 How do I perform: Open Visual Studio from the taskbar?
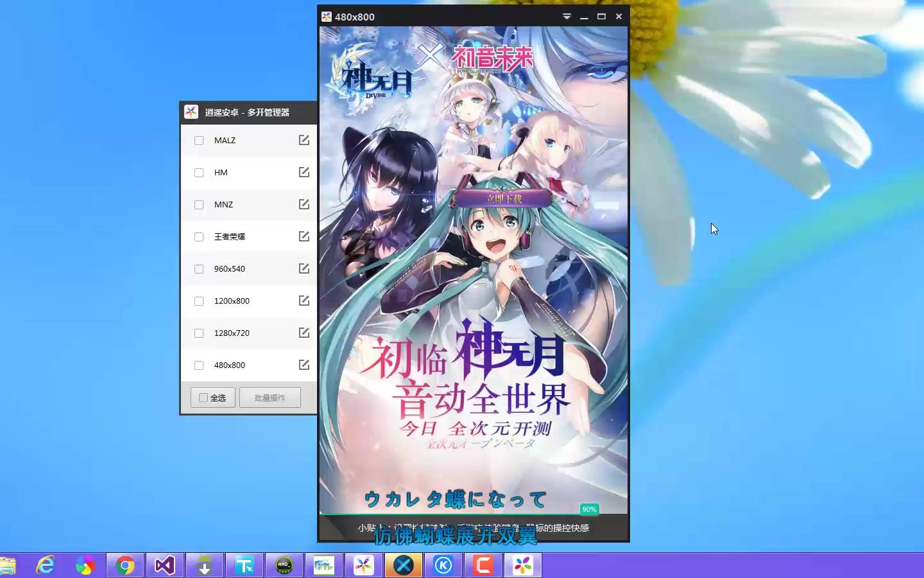pyautogui.click(x=165, y=566)
